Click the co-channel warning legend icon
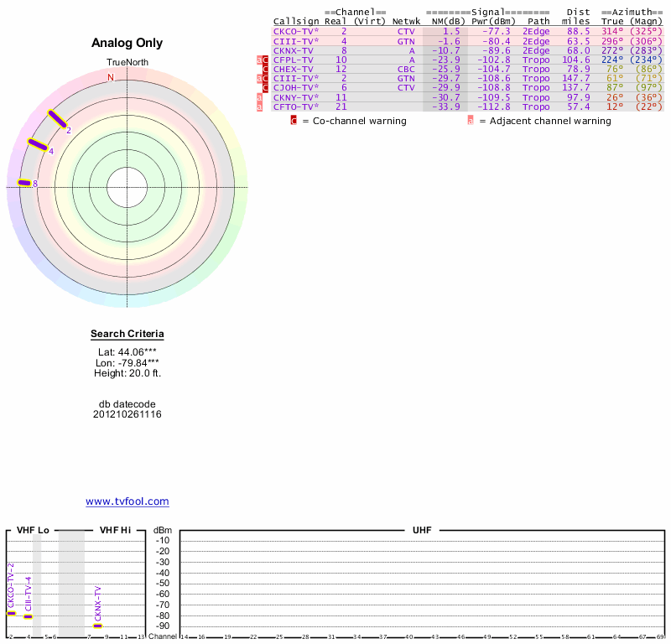This screenshot has width=671, height=644. [294, 121]
